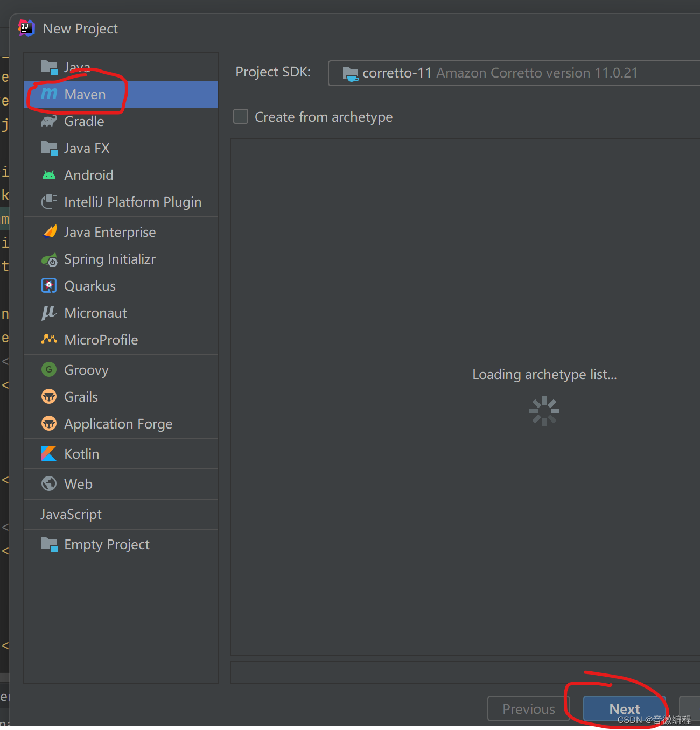Click the Web globe icon
Screen dimensions: 700x730
49,484
